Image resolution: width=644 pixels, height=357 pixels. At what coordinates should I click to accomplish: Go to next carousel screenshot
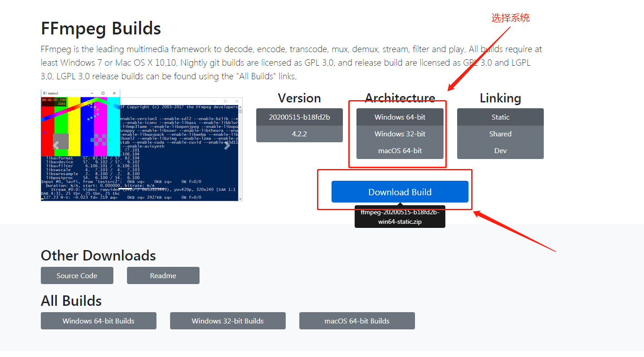pos(227,145)
